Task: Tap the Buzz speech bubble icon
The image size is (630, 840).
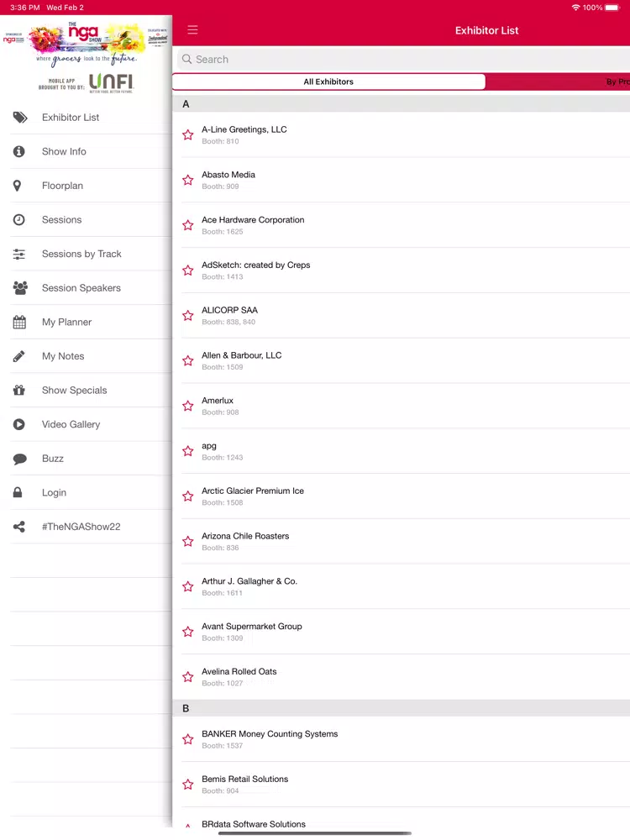Action: click(20, 459)
